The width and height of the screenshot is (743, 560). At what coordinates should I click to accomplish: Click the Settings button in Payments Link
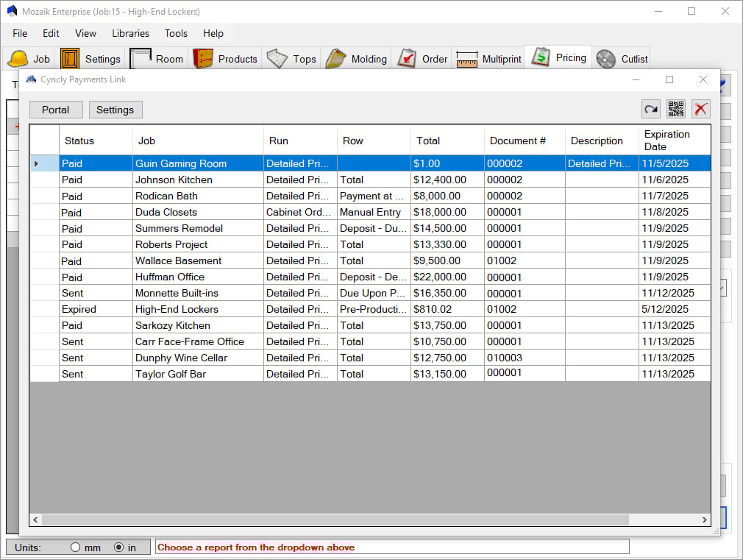coord(115,110)
